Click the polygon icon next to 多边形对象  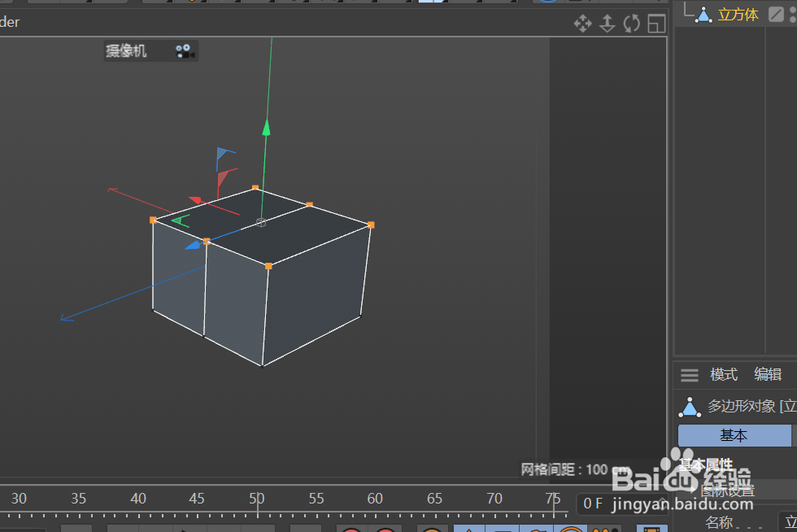(690, 406)
